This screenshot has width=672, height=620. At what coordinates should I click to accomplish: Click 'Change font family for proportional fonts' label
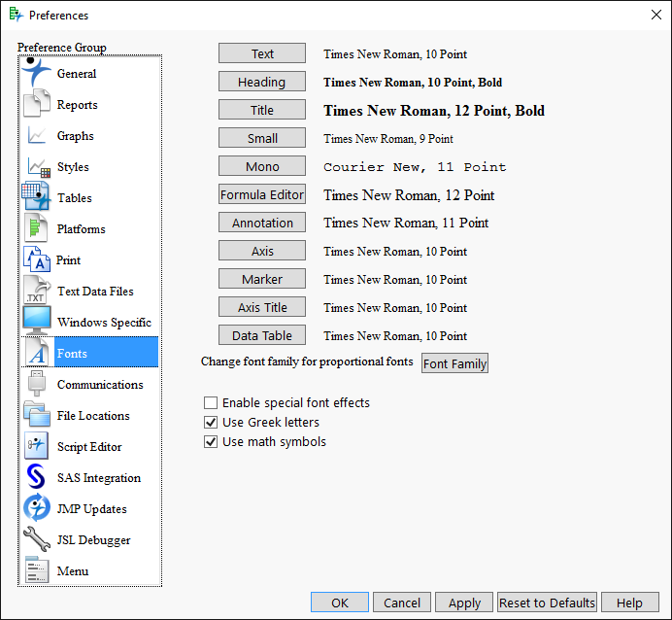(x=307, y=362)
